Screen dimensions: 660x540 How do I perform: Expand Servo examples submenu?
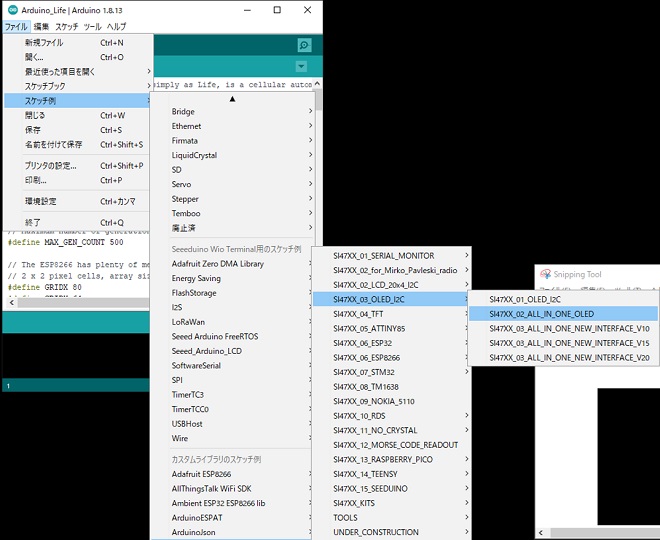(x=233, y=184)
